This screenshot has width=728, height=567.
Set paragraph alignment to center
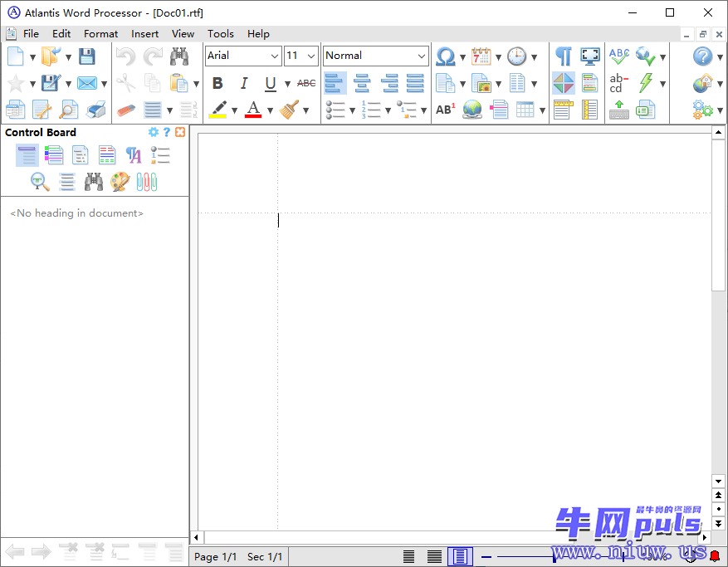pyautogui.click(x=362, y=84)
